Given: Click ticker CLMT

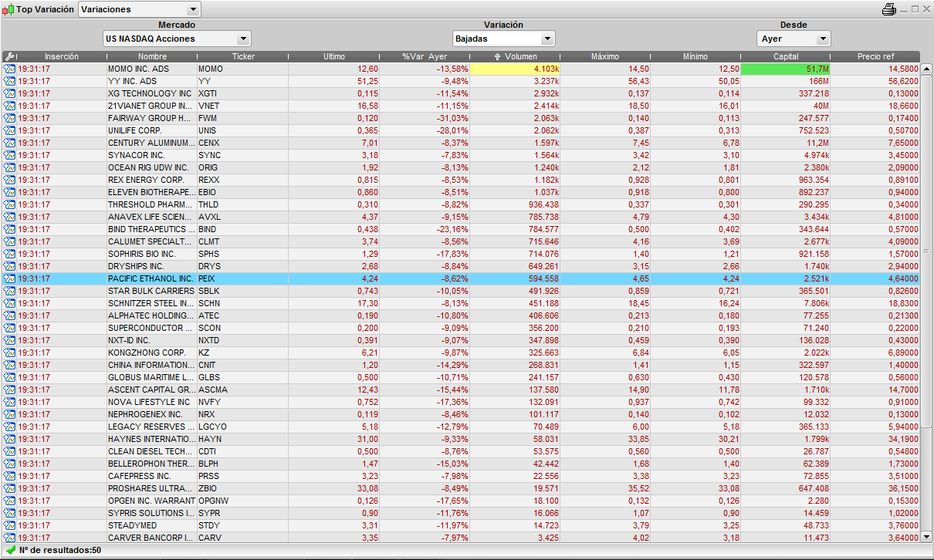Looking at the screenshot, I should coord(209,241).
